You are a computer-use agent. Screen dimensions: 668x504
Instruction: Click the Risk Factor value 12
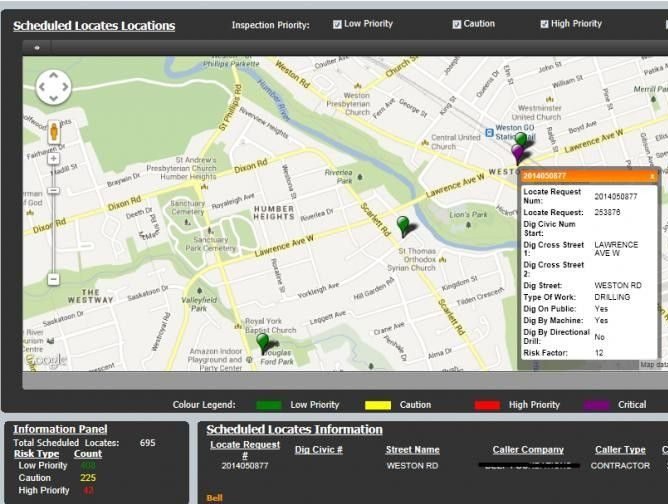pos(599,353)
